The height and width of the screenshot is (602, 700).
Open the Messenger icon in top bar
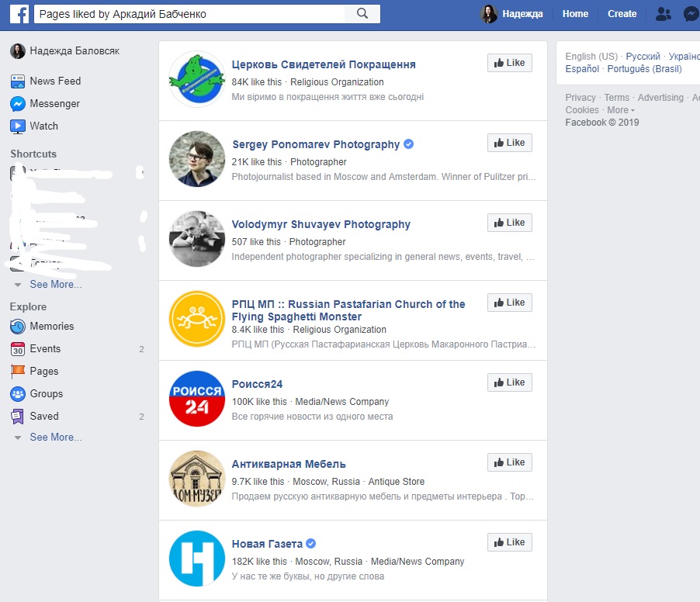691,14
